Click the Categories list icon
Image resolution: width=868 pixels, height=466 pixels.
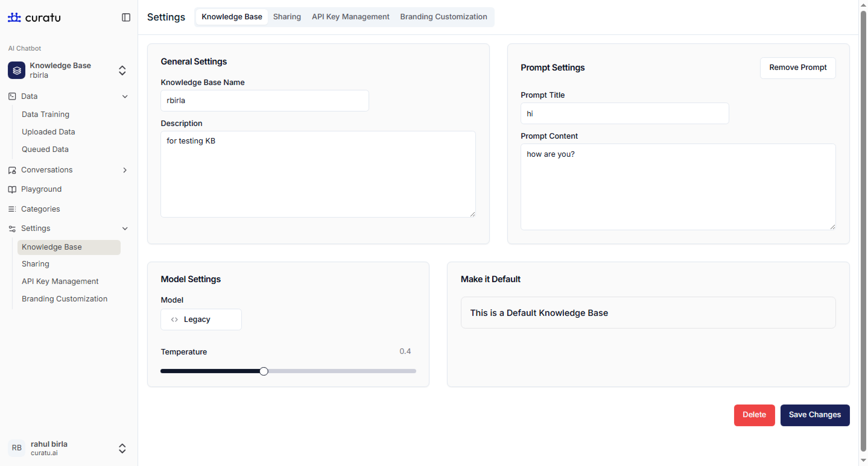(x=12, y=209)
